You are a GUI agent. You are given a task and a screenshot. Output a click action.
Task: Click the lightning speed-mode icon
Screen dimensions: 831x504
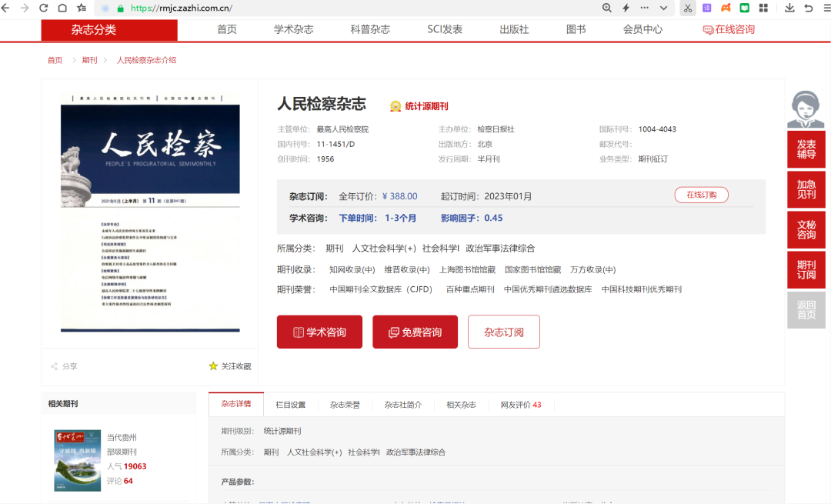point(626,8)
